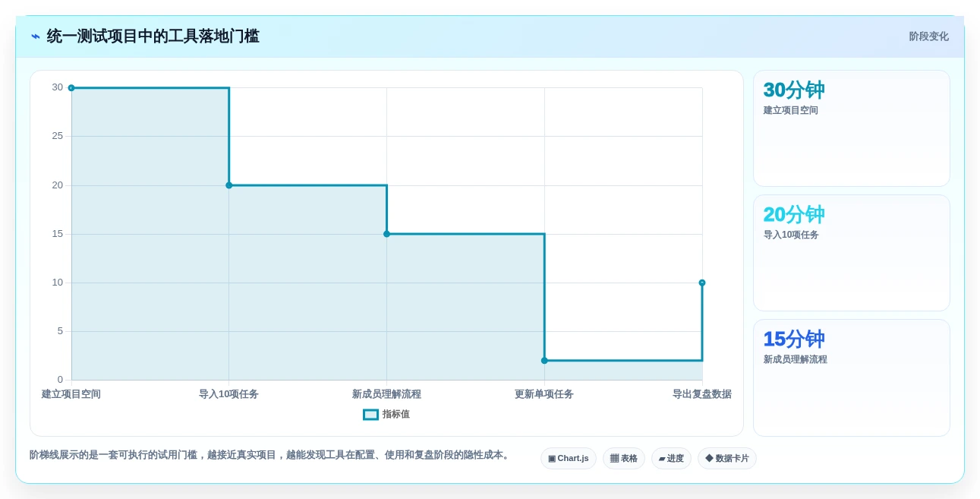Select the 30分钟 建立项目空间 card

pyautogui.click(x=852, y=128)
